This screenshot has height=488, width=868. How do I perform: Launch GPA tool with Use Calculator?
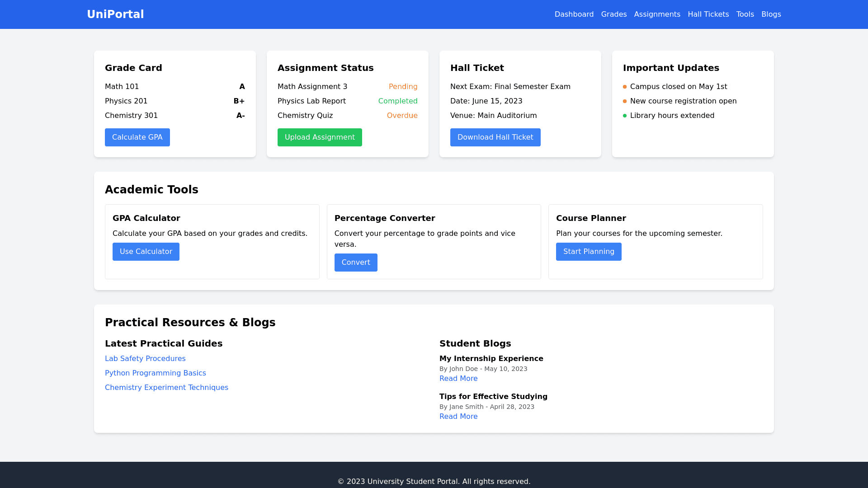146,252
